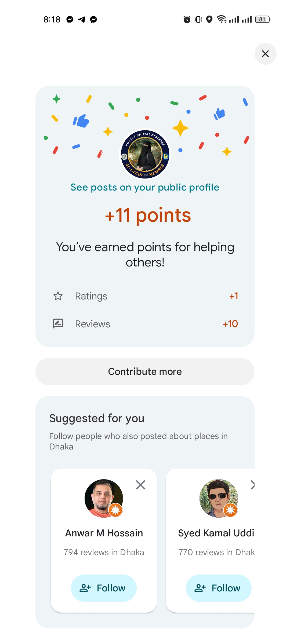Viewport: 290px width, 644px height.
Task: Open See posts on your public profile
Action: point(145,187)
